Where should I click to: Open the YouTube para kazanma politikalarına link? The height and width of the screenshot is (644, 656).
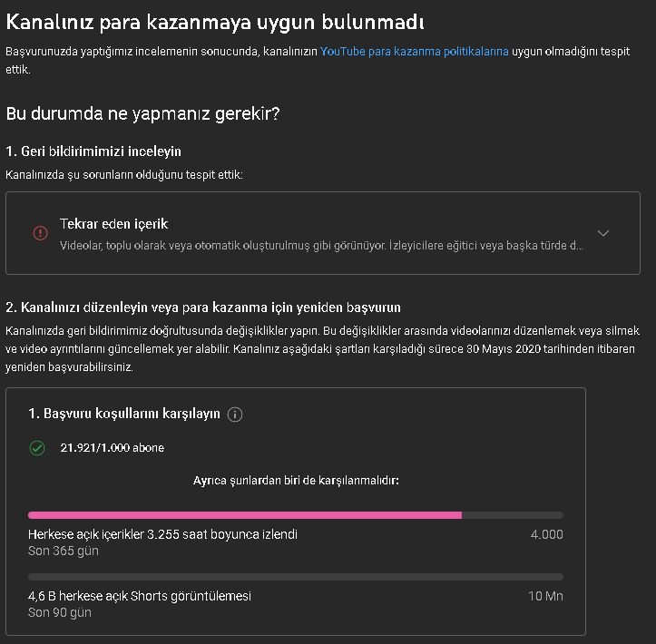(414, 52)
